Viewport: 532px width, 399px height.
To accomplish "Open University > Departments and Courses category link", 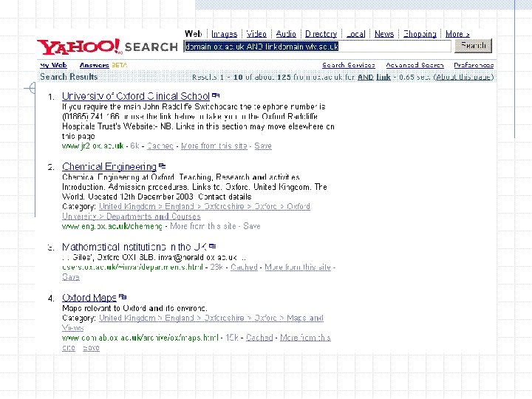I will tap(132, 216).
